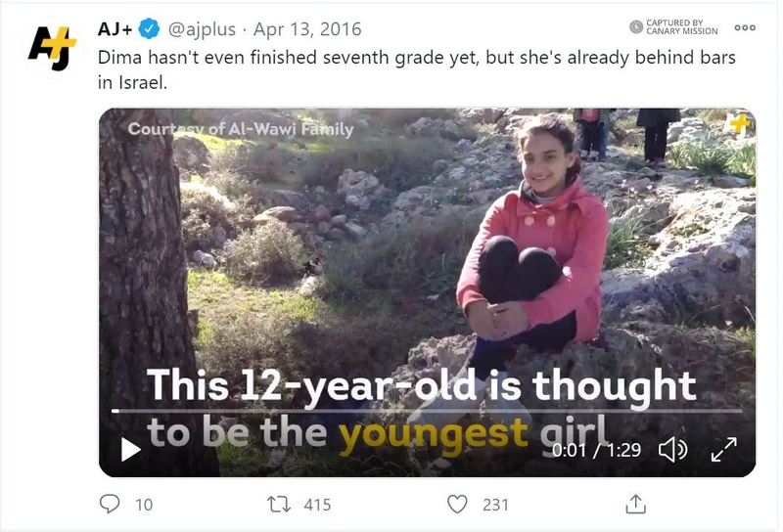Mute the video volume speaker icon

pyautogui.click(x=673, y=450)
